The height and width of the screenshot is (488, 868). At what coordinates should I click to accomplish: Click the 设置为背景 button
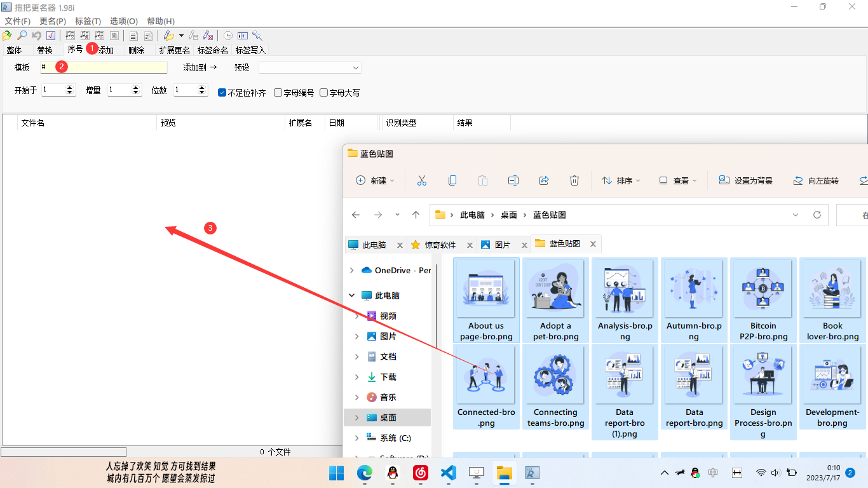coord(746,180)
